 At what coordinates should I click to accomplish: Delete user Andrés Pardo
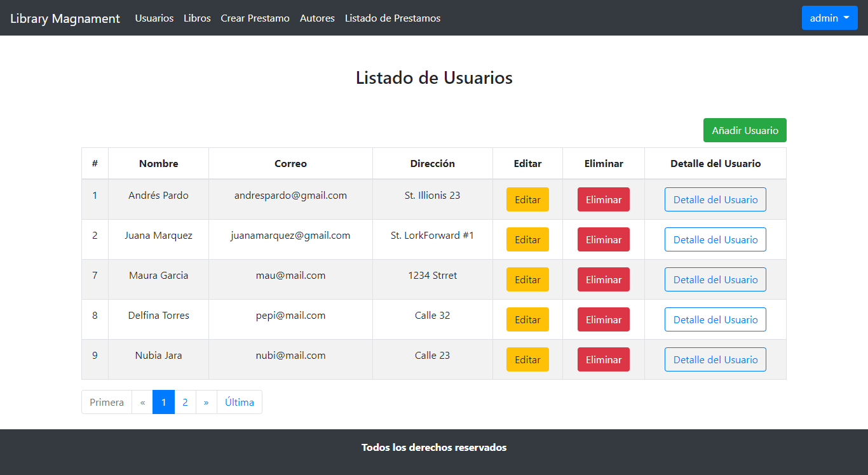604,199
